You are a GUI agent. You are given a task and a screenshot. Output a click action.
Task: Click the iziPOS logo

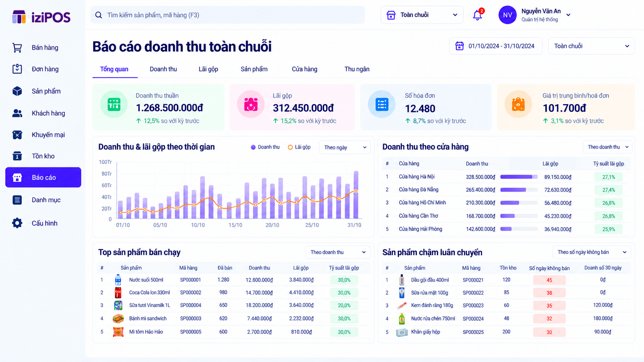(x=41, y=17)
